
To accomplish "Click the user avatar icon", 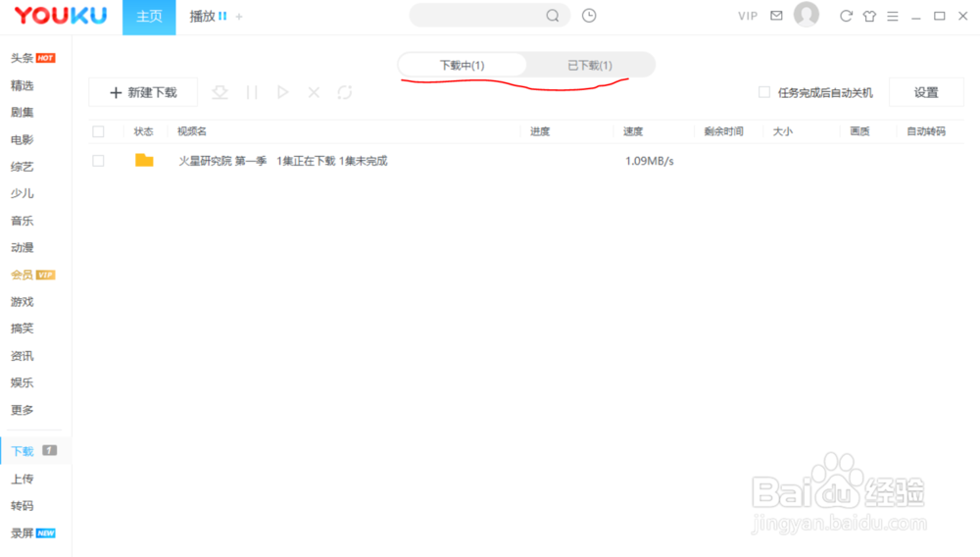I will click(807, 15).
